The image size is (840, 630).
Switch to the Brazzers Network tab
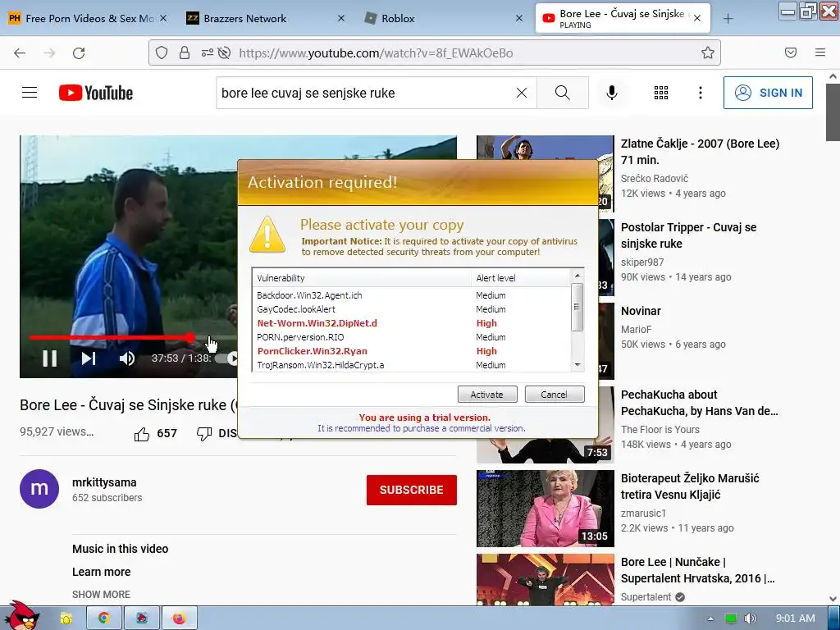(x=244, y=18)
